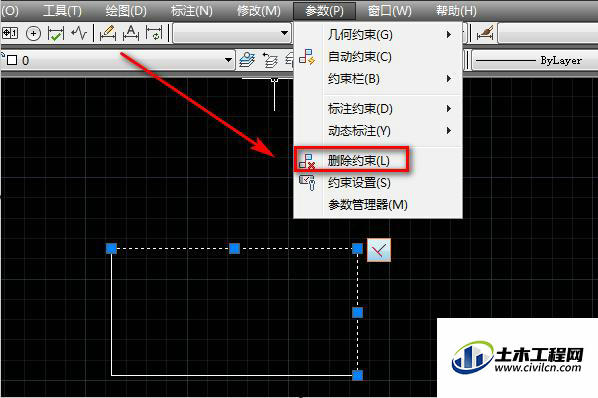
Task: Select the midpoint grip on the top dashed edge
Action: point(235,249)
